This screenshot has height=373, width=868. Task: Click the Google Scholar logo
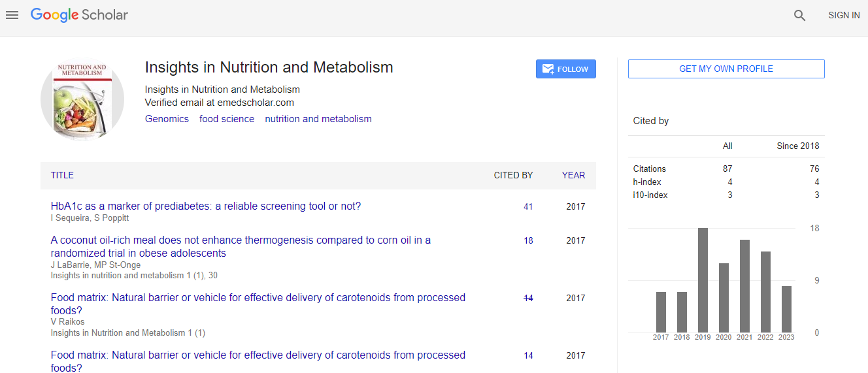pos(79,15)
